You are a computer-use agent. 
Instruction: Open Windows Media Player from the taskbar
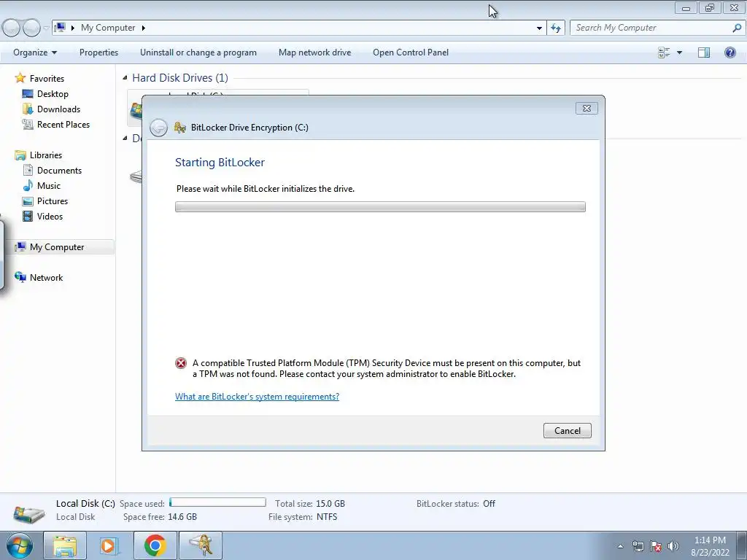[109, 545]
